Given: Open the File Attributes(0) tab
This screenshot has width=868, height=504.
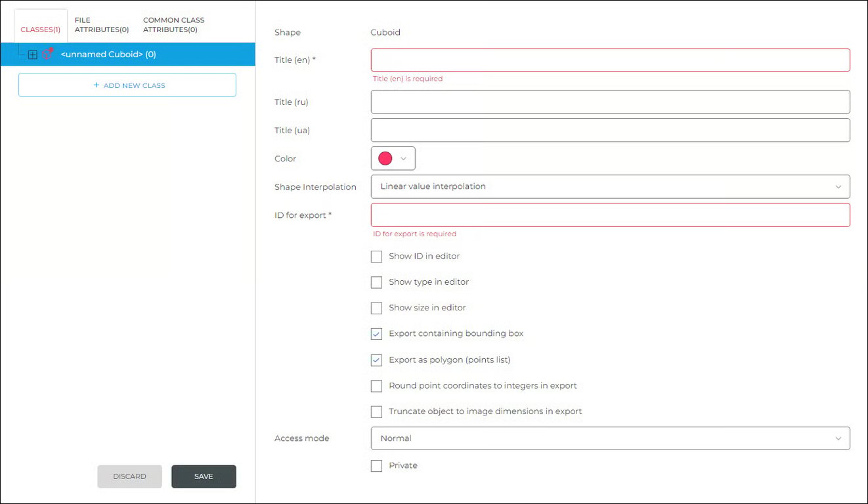Looking at the screenshot, I should [102, 25].
